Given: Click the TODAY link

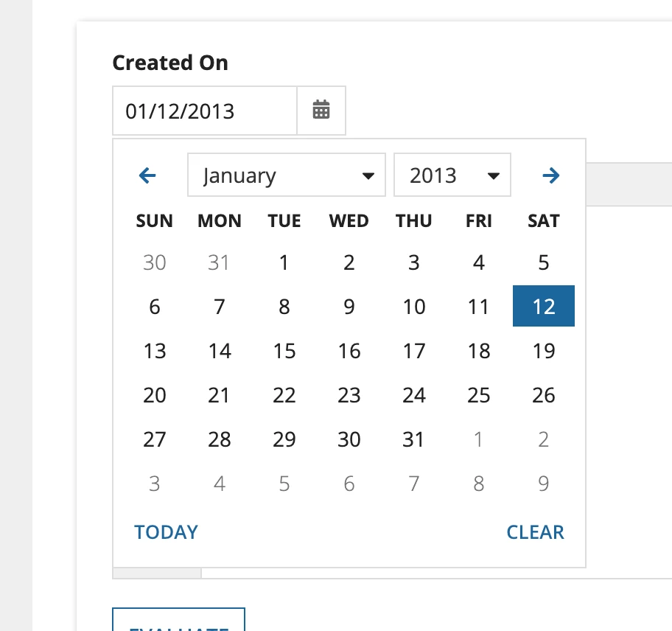Looking at the screenshot, I should point(166,532).
